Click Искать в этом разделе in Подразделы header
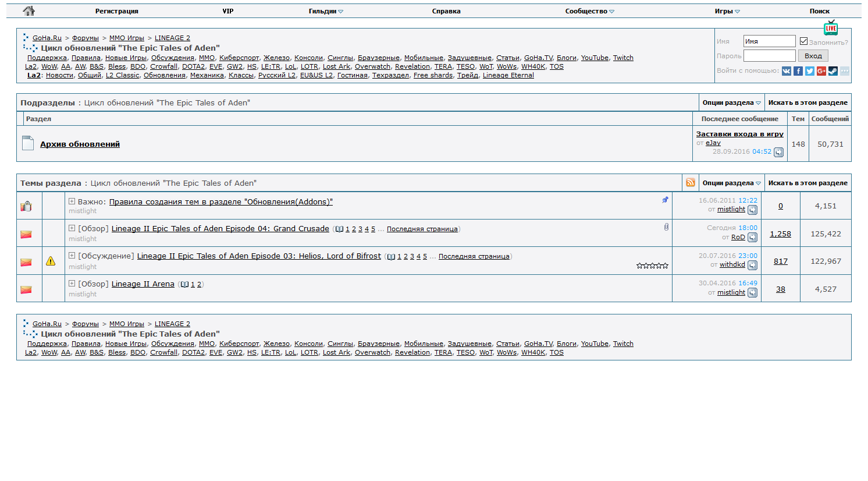Viewport: 868px width, 481px height. click(807, 102)
